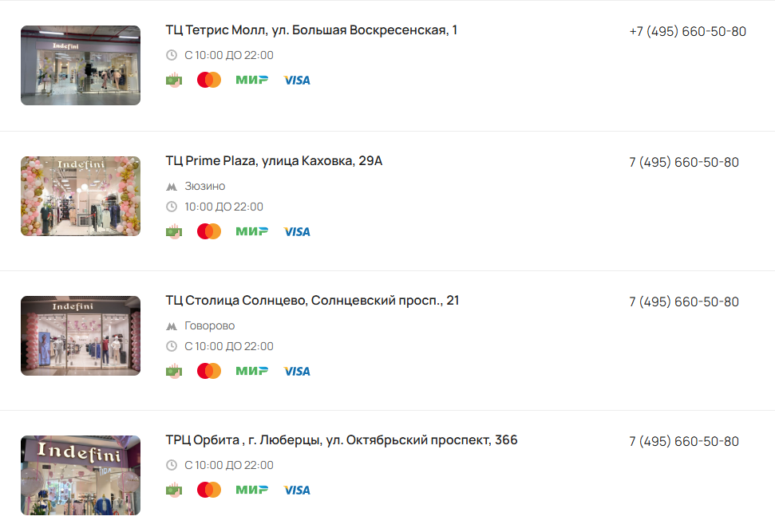The height and width of the screenshot is (532, 775).
Task: Click the Visa icon for Тетрис Молл store
Action: pyautogui.click(x=297, y=80)
